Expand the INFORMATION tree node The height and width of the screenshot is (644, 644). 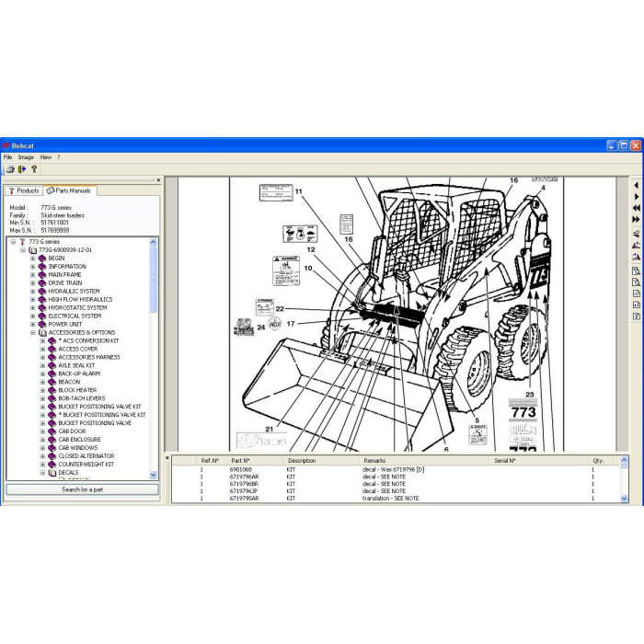point(33,267)
